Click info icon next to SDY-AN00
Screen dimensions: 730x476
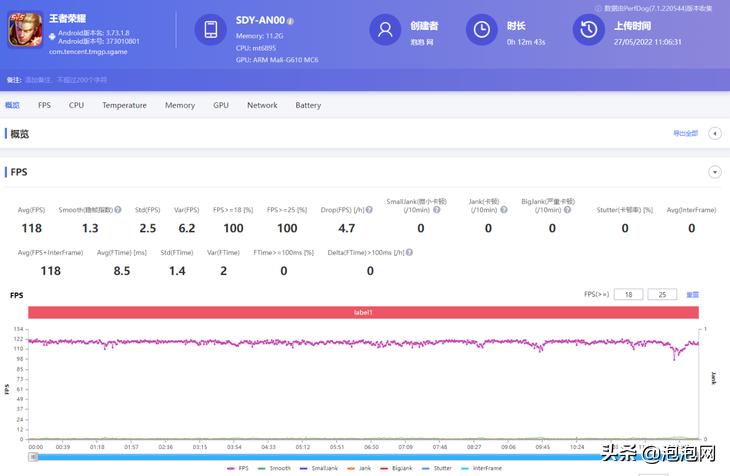click(291, 20)
